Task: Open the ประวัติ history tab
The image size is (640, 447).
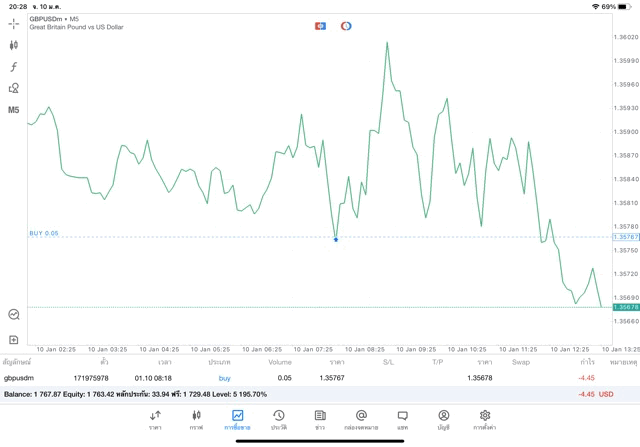Action: (x=279, y=420)
